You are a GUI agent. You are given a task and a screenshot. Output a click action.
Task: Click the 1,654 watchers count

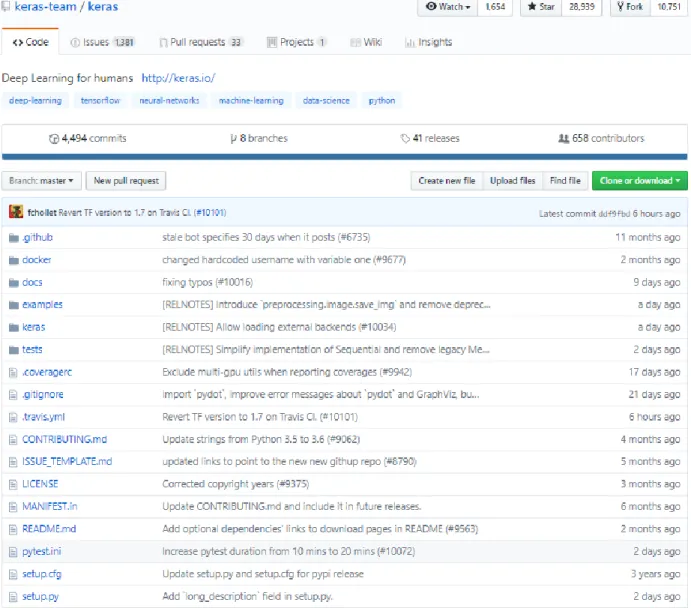495,7
